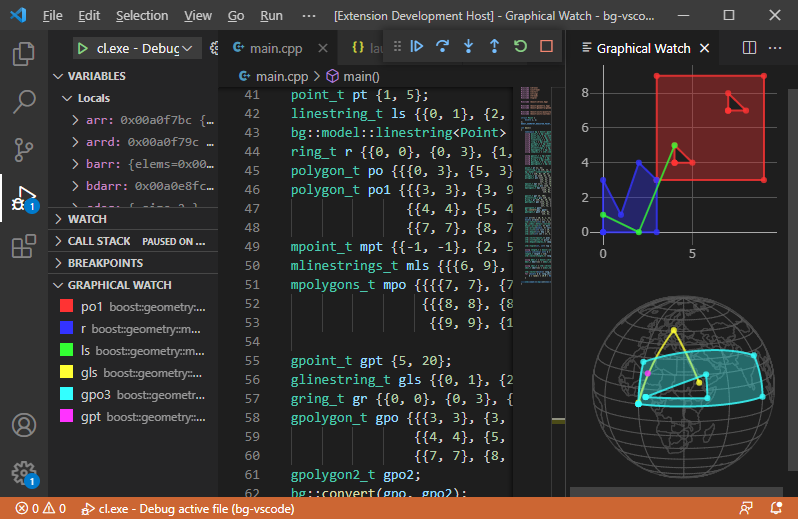Click the debug Continue button
This screenshot has height=519, width=798.
click(x=417, y=46)
